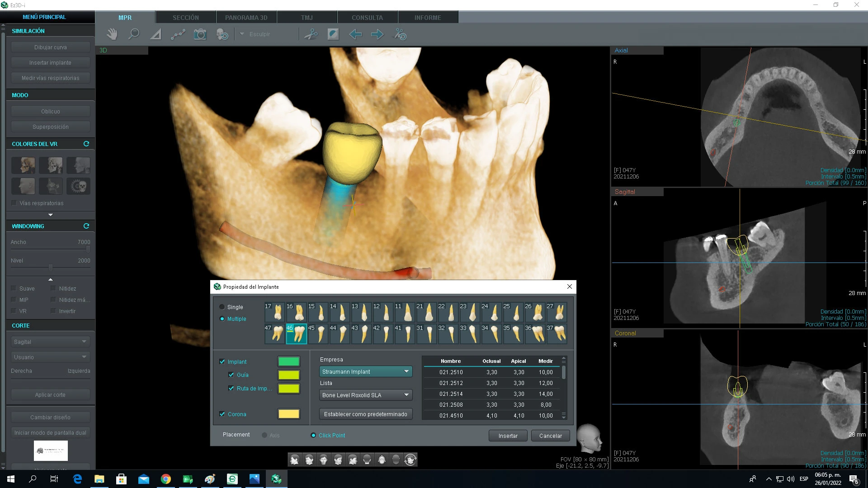Click the undo left arrow icon
This screenshot has width=868, height=488.
pyautogui.click(x=355, y=34)
